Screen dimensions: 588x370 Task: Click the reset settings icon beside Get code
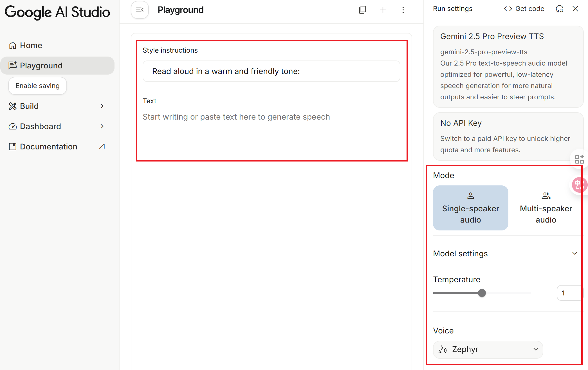coord(559,9)
